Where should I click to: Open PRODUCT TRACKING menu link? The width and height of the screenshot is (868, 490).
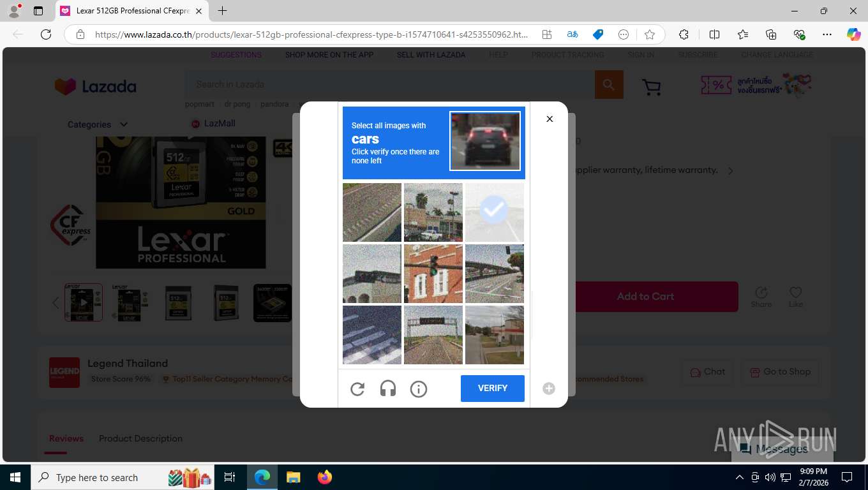point(567,55)
